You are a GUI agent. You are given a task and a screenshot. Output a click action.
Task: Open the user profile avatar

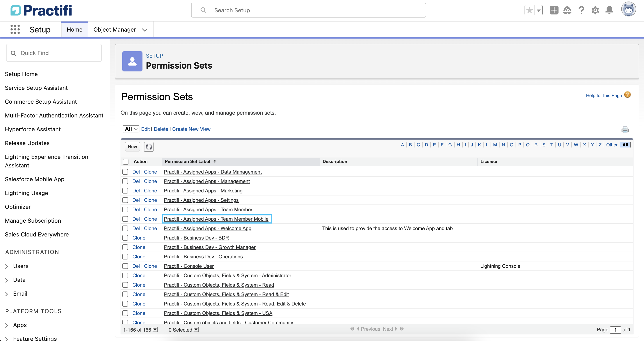(x=628, y=9)
